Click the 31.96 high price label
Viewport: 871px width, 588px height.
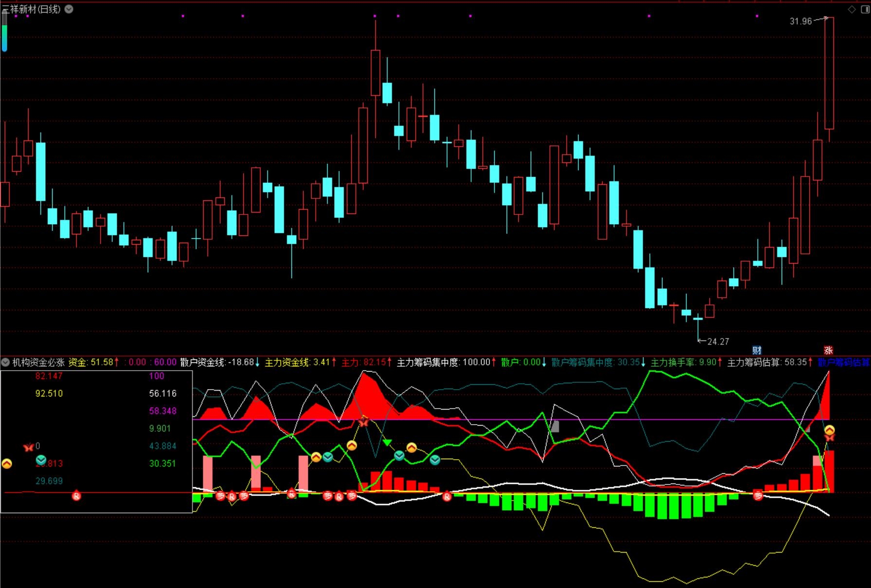tap(800, 21)
